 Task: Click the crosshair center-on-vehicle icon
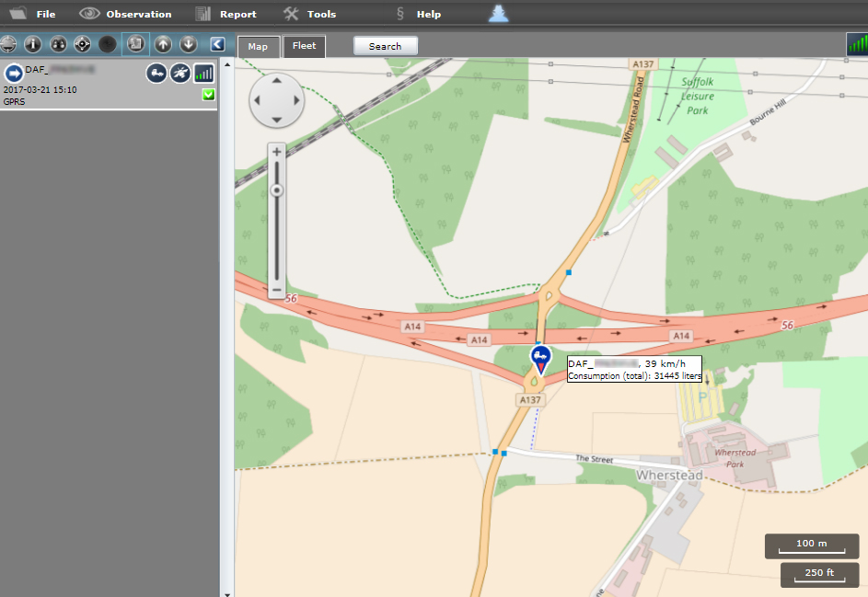[82, 44]
